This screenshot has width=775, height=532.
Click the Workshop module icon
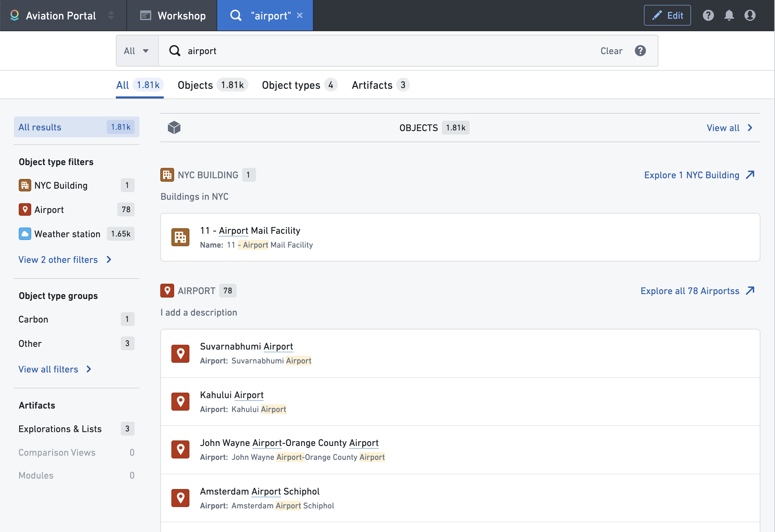tap(145, 15)
